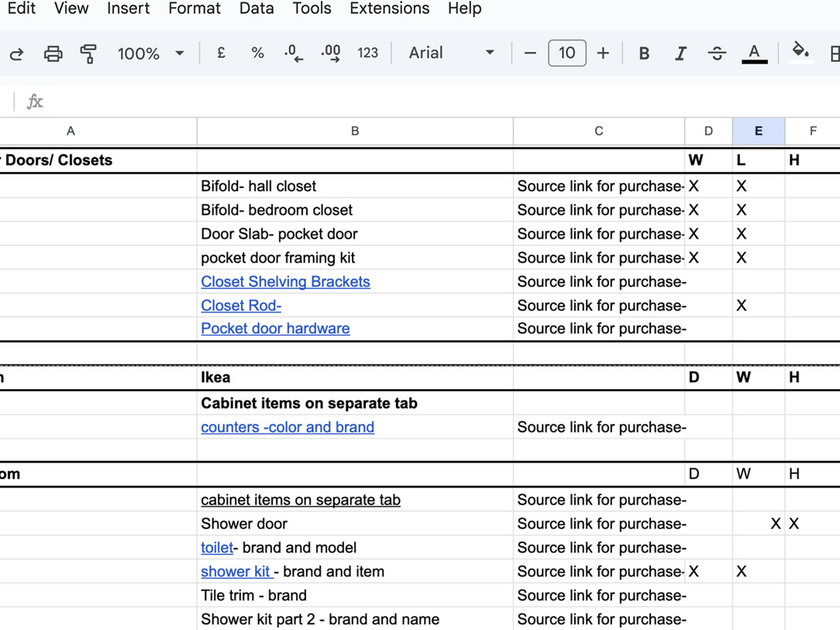Select the Bifold- hall closet cell

(x=355, y=186)
